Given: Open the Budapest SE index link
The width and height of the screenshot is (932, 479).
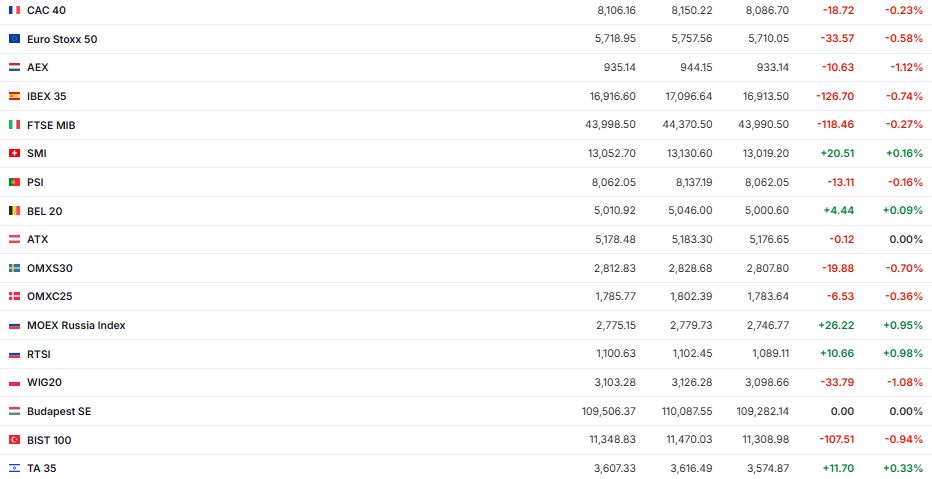Looking at the screenshot, I should pos(59,411).
